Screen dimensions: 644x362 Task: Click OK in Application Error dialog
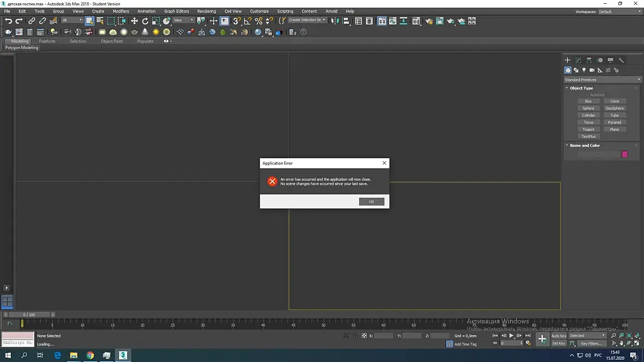371,202
